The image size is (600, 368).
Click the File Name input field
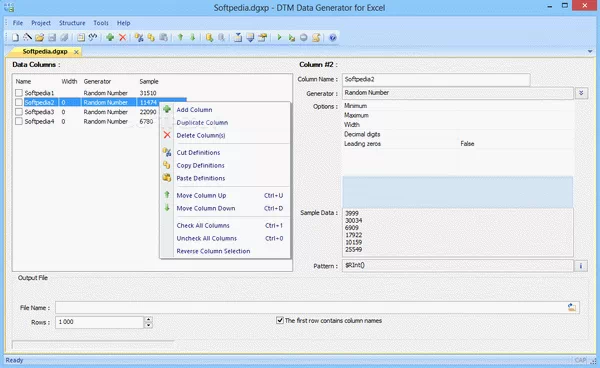317,307
